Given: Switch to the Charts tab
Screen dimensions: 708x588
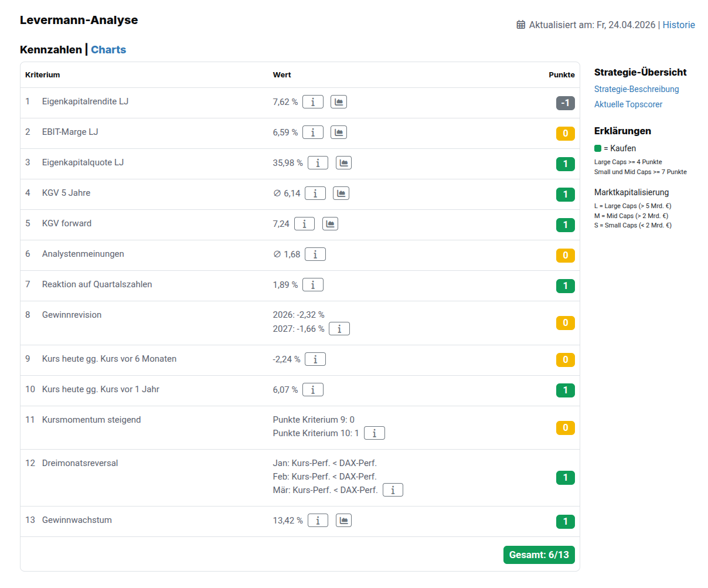Looking at the screenshot, I should (108, 50).
